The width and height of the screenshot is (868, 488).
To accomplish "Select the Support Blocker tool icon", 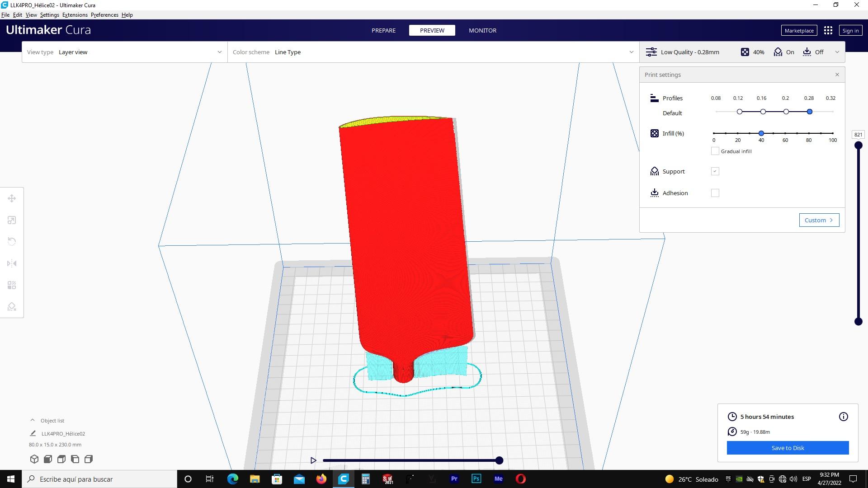I will coord(12,307).
